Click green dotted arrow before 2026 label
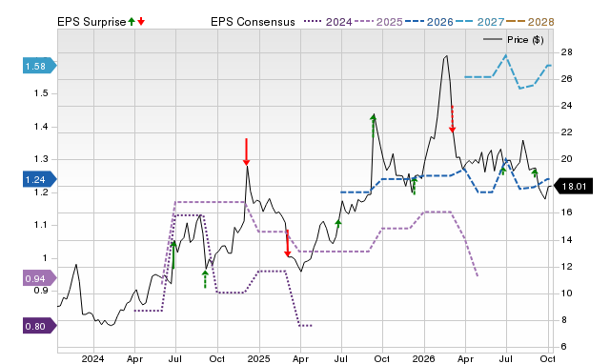The width and height of the screenshot is (610, 364). (x=415, y=186)
